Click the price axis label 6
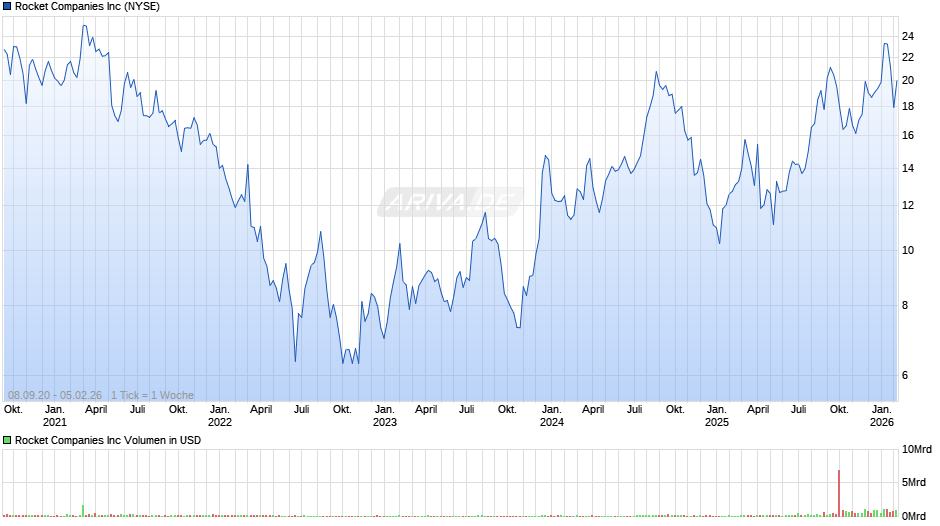 tap(905, 375)
